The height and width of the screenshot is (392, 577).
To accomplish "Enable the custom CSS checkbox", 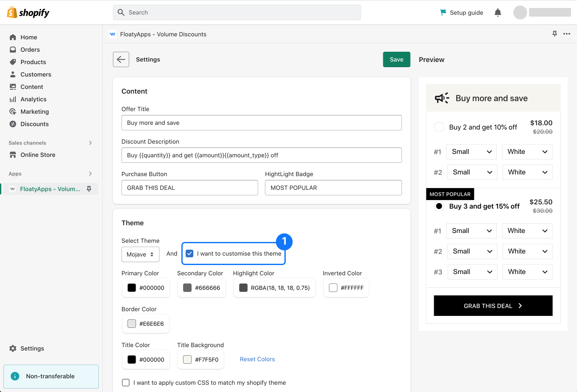I will [x=126, y=383].
